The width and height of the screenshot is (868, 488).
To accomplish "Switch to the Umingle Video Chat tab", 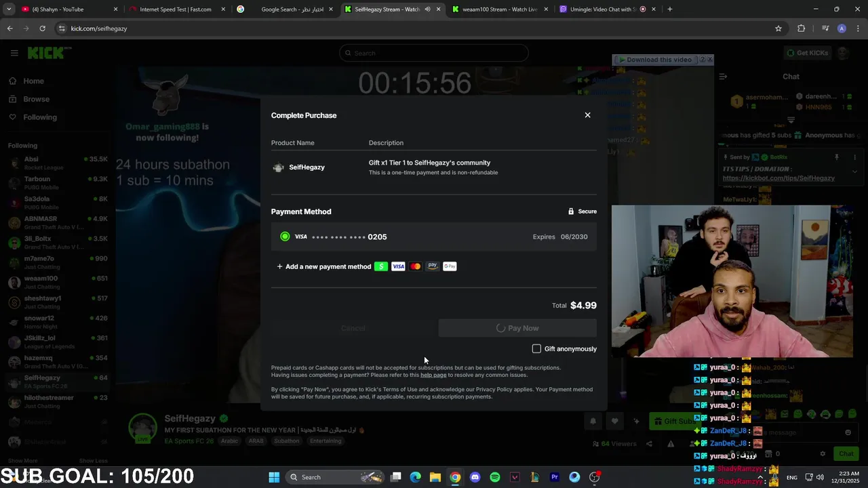I will 607,9.
